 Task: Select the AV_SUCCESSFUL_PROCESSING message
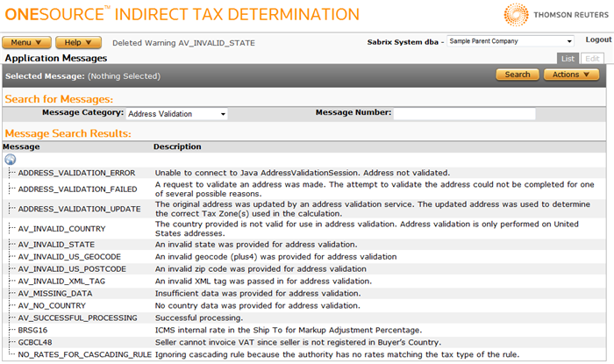[x=77, y=318]
